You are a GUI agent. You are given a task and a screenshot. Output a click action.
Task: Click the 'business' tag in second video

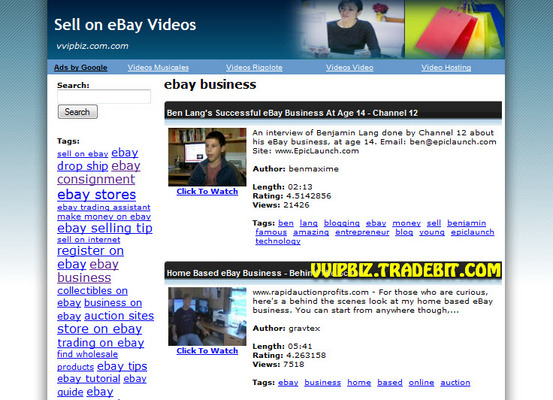click(323, 383)
